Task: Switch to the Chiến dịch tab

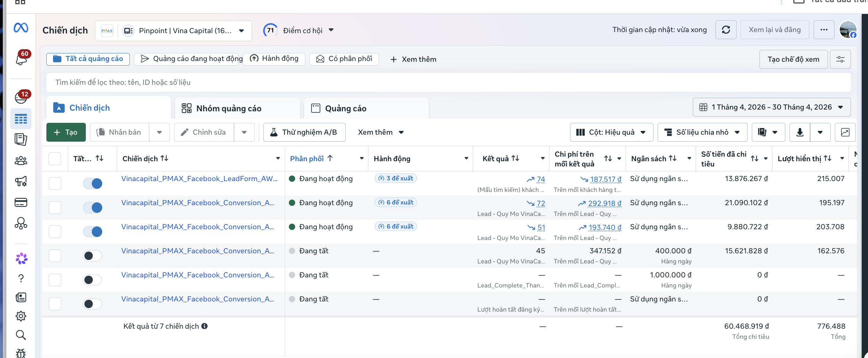Action: [x=108, y=108]
